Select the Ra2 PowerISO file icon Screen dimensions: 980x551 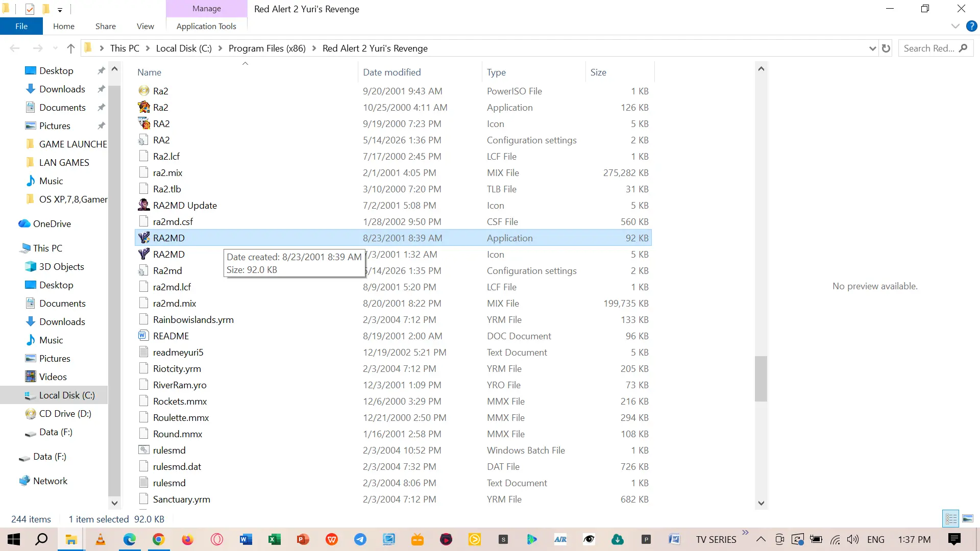tap(144, 91)
